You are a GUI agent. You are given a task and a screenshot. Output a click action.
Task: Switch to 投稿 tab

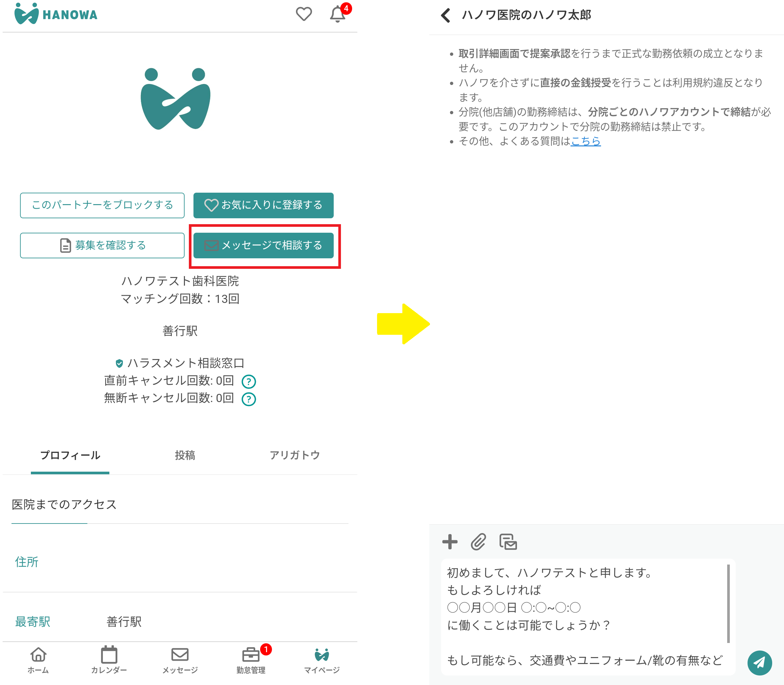coord(185,455)
